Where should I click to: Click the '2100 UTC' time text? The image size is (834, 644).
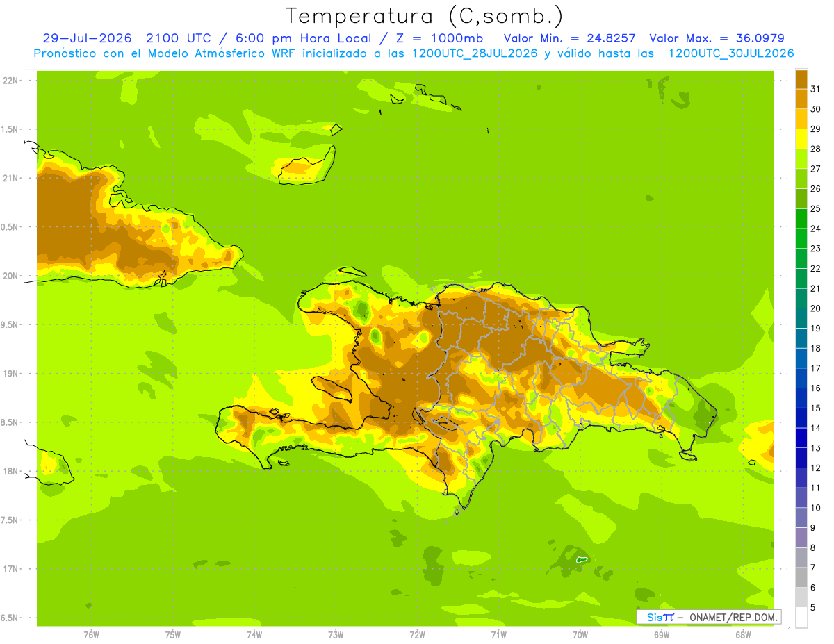tap(178, 38)
